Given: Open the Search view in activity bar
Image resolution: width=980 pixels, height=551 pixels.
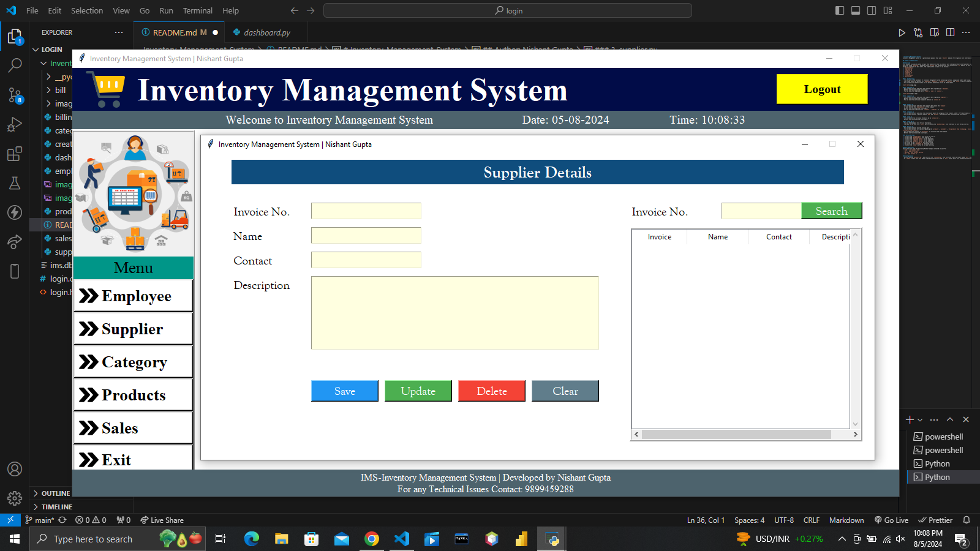Looking at the screenshot, I should [x=15, y=65].
